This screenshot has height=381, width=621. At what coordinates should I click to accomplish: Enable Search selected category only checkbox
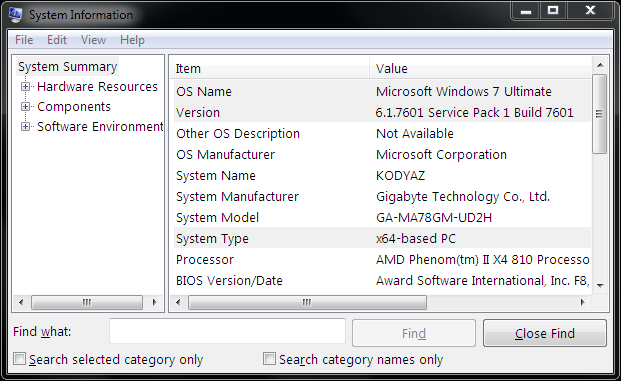pyautogui.click(x=19, y=359)
